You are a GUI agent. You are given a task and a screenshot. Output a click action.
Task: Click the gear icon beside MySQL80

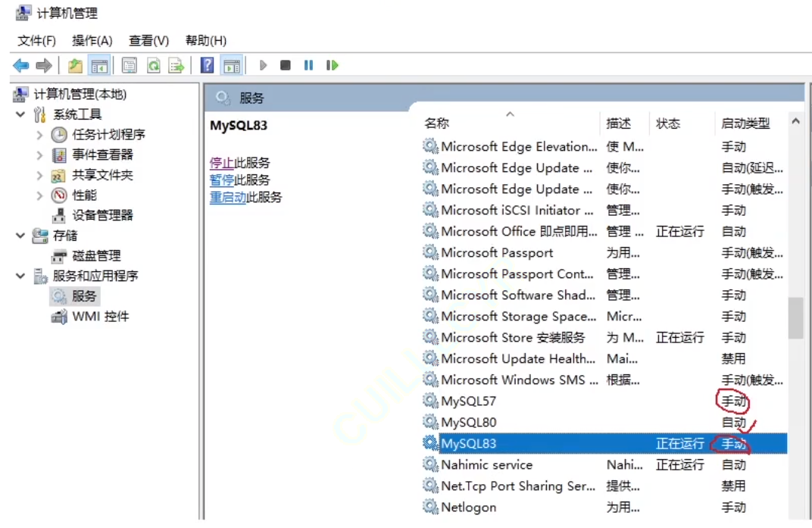click(430, 421)
